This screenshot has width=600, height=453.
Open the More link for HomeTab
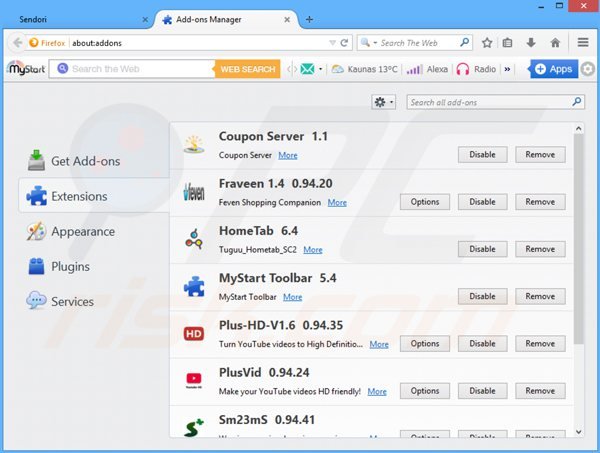[313, 250]
